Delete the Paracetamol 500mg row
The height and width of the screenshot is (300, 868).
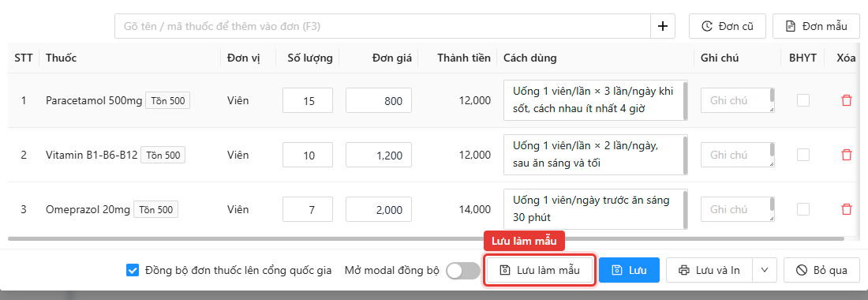coord(846,101)
